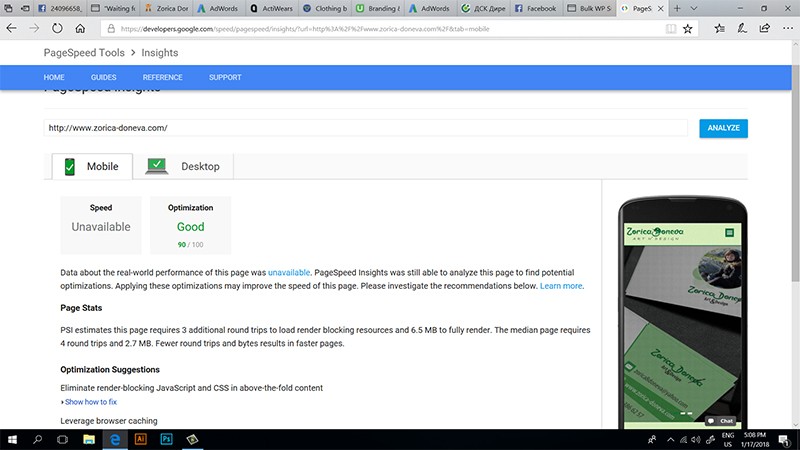Expand 'Show how to fix' for render-blocking

click(x=90, y=402)
